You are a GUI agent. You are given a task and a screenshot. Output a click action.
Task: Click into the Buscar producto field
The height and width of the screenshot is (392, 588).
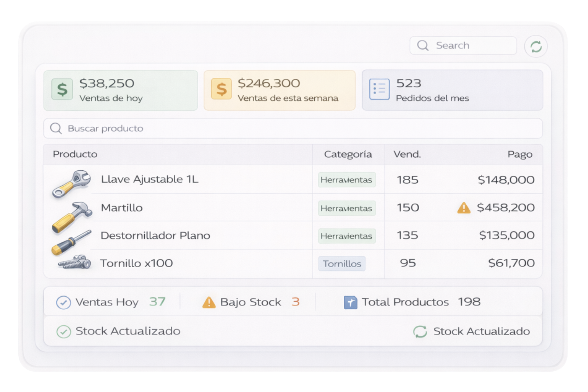tap(293, 128)
